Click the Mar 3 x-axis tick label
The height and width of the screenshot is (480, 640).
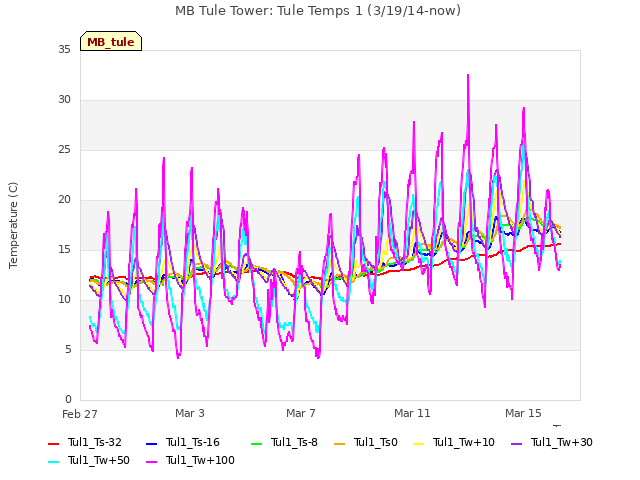coord(190,413)
